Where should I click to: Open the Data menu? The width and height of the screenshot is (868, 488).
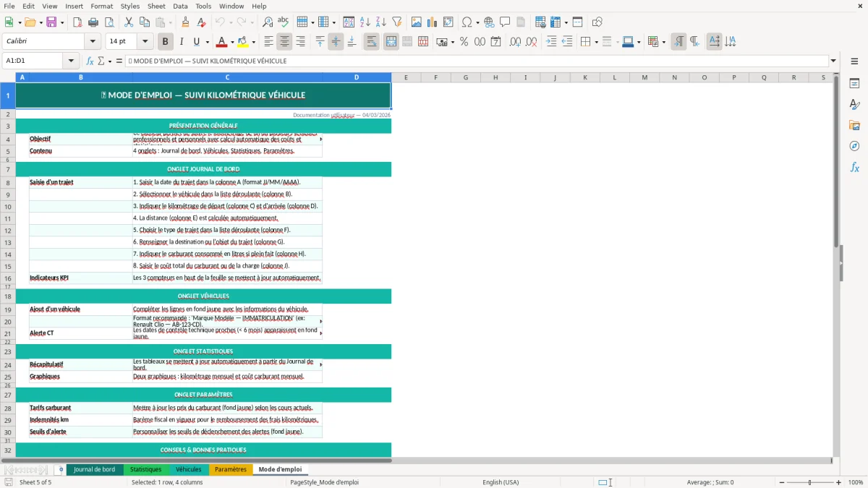click(x=180, y=6)
